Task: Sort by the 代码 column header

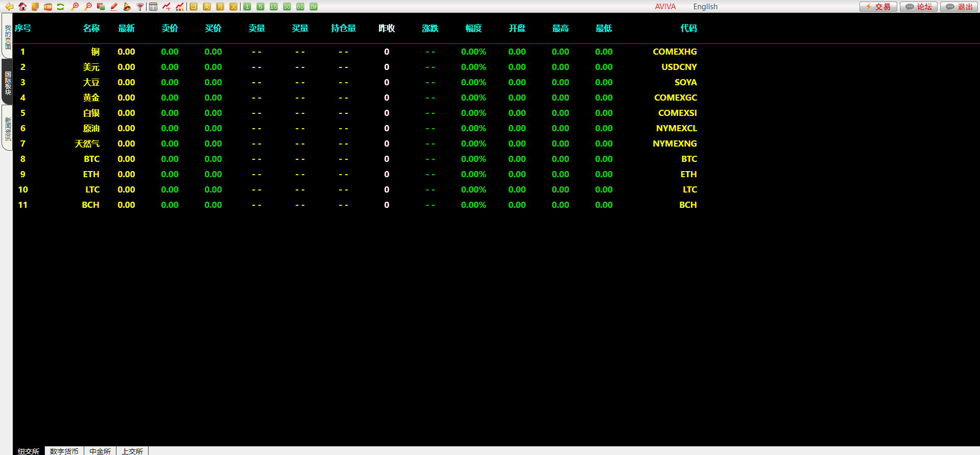Action: click(688, 28)
